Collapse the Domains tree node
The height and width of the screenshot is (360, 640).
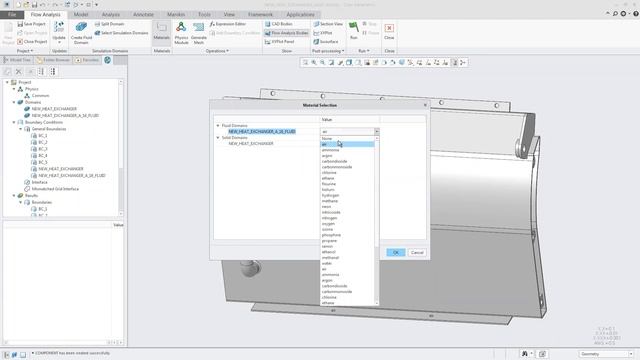[x=14, y=102]
